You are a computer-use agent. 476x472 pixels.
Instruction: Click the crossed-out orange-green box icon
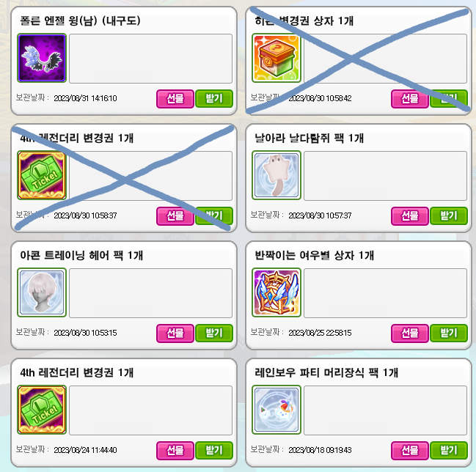coord(277,58)
